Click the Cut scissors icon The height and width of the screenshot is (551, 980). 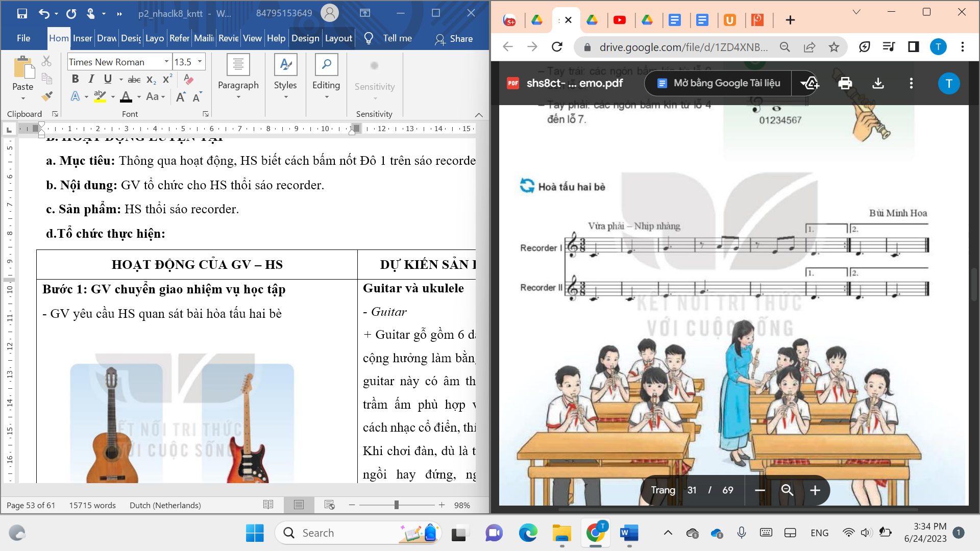point(46,61)
